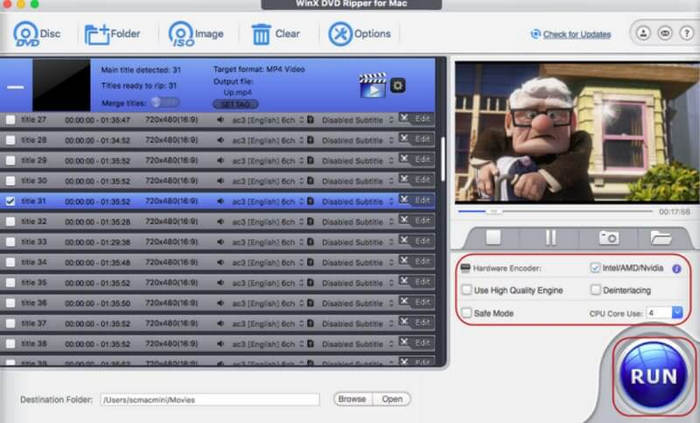The width and height of the screenshot is (700, 423).
Task: Click Edit for title 34
Action: [422, 261]
